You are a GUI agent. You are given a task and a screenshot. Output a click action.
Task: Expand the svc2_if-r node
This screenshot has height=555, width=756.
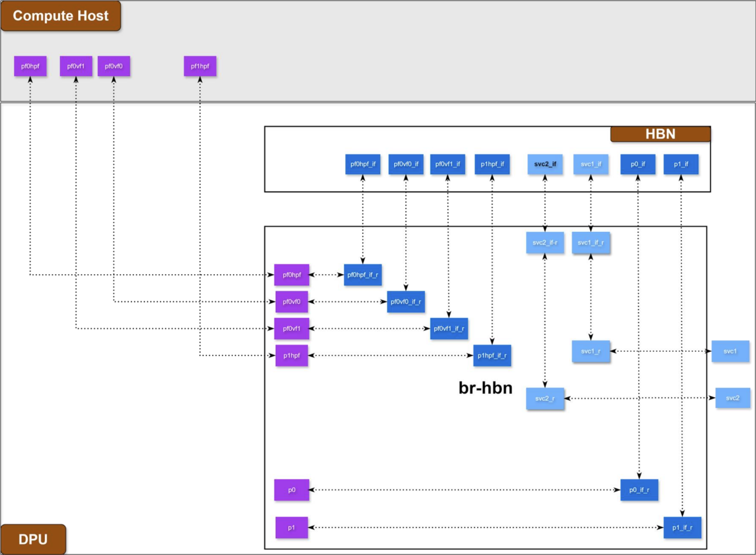(544, 242)
